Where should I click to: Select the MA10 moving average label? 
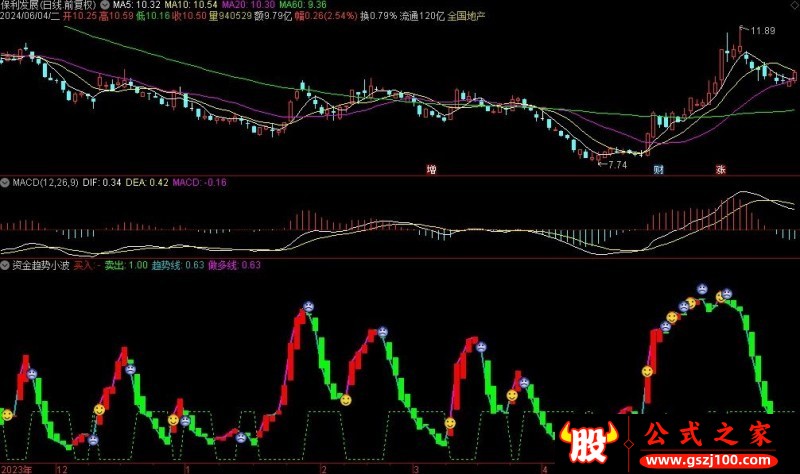[x=182, y=5]
